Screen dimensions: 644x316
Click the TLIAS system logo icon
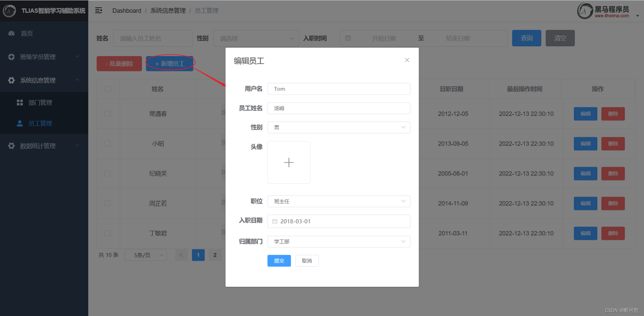(x=9, y=10)
